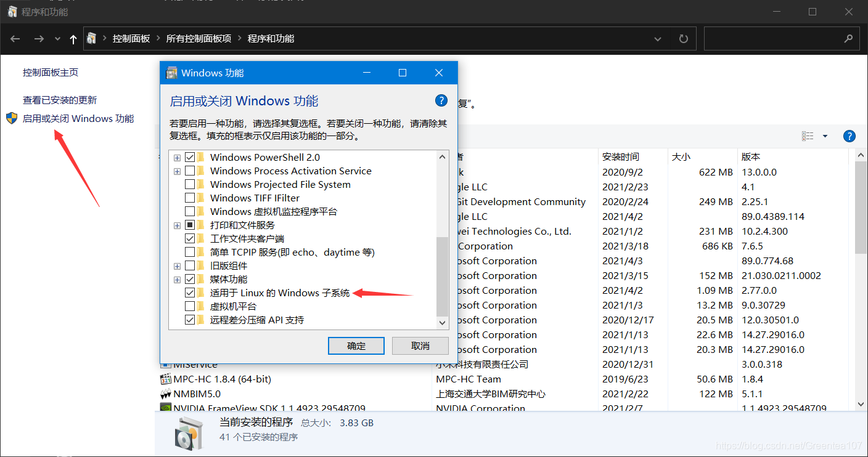Screen dimensions: 868x457
Task: Click 取消 button in Windows Features
Action: pos(420,346)
